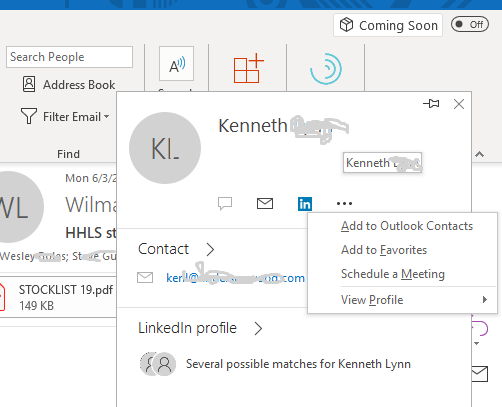The width and height of the screenshot is (502, 407).
Task: Select Add to Outlook Contacts
Action: coord(407,226)
